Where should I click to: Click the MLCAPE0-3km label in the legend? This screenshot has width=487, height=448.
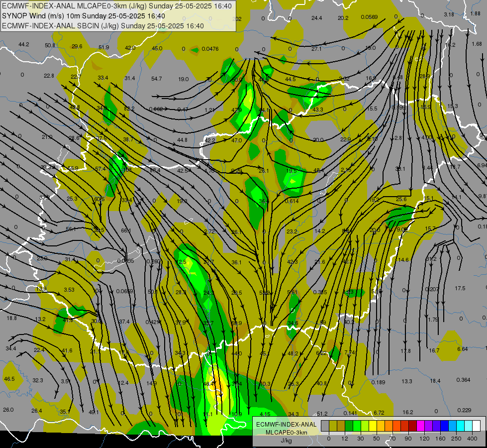tap(286, 433)
